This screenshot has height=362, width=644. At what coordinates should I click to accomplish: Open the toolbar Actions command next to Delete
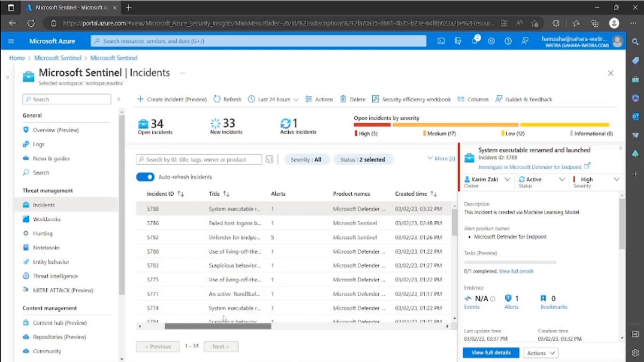click(319, 100)
